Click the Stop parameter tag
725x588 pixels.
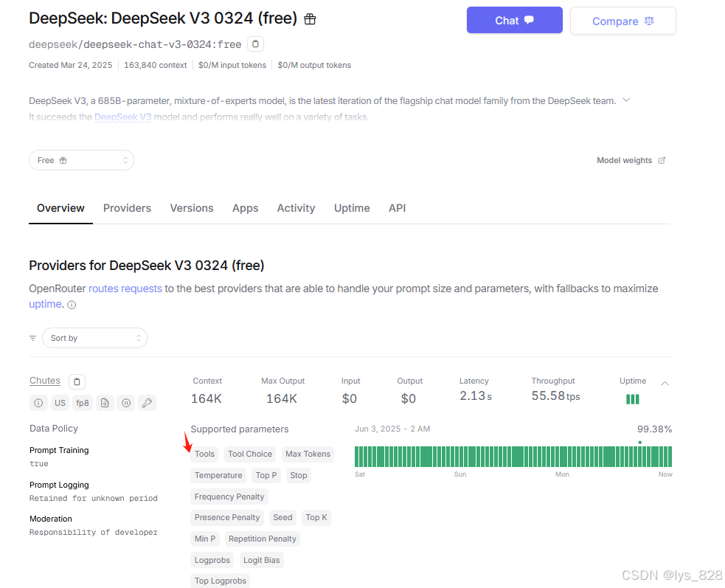[299, 475]
